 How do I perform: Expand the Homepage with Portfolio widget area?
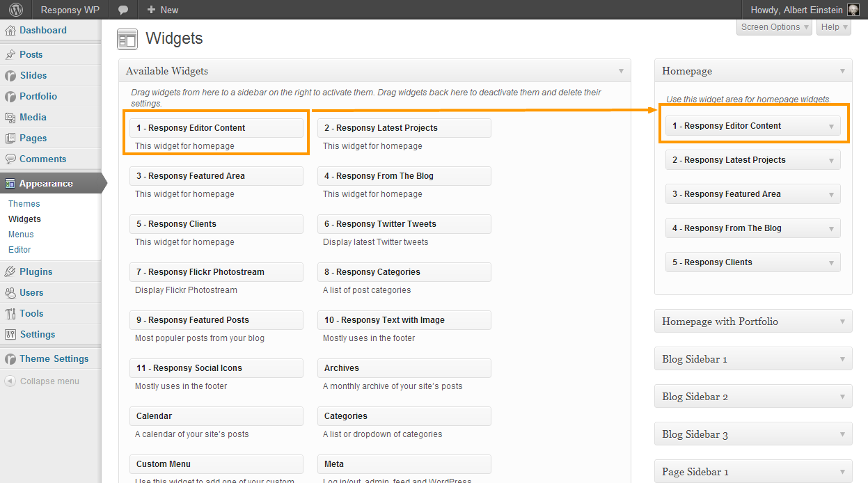842,322
